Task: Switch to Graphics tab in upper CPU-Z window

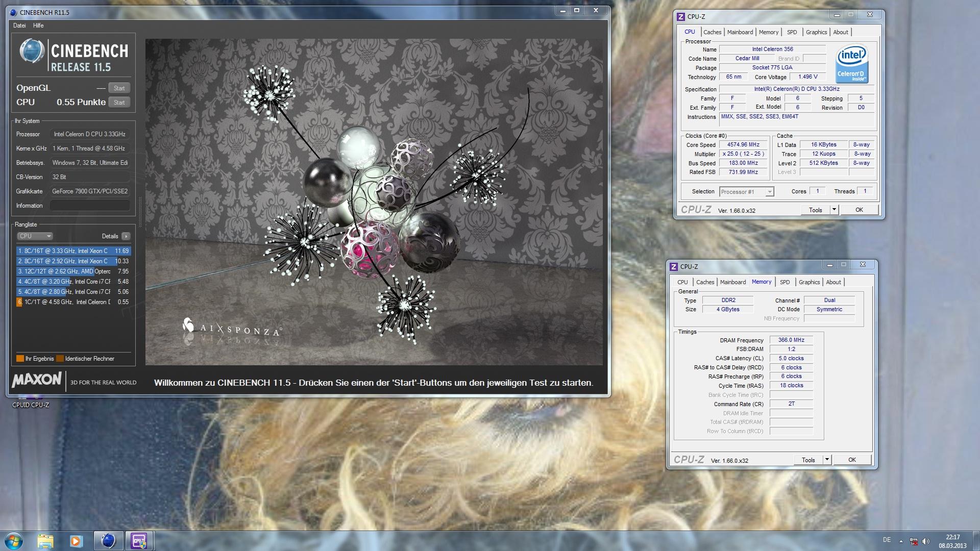Action: click(816, 32)
